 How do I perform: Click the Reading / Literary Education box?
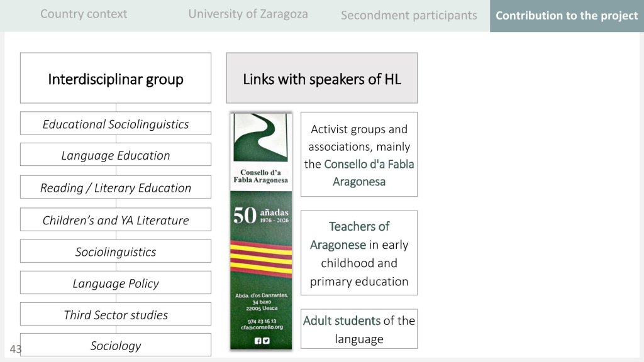(116, 187)
